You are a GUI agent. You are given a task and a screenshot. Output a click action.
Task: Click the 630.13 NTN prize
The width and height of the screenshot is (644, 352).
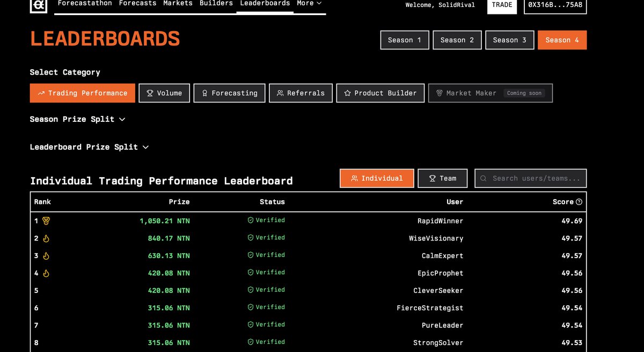[169, 256]
